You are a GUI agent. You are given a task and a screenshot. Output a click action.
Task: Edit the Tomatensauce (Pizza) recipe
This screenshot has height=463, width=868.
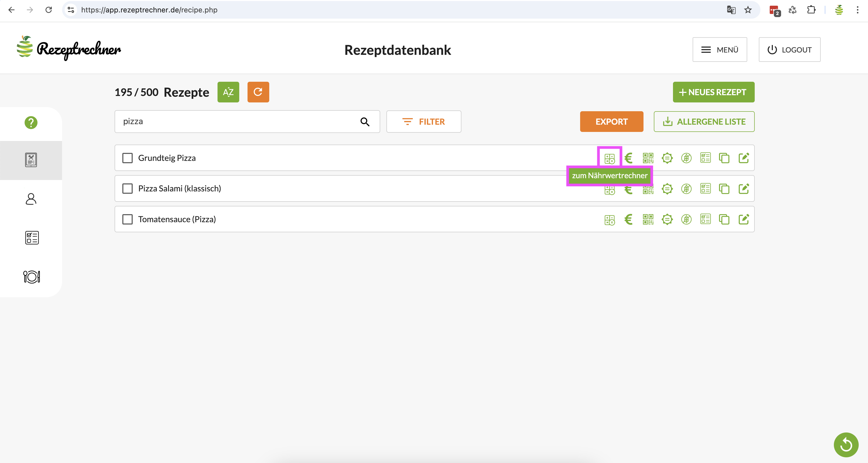point(744,219)
